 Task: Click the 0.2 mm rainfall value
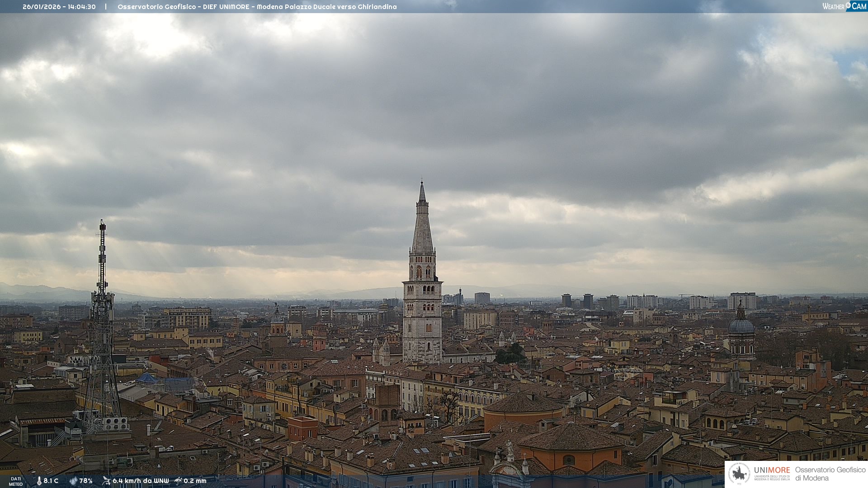pyautogui.click(x=195, y=481)
